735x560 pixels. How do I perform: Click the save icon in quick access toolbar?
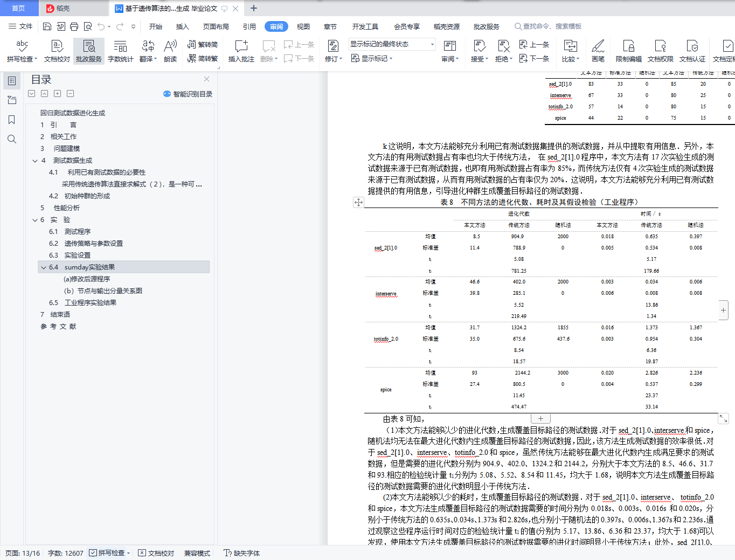[x=47, y=26]
